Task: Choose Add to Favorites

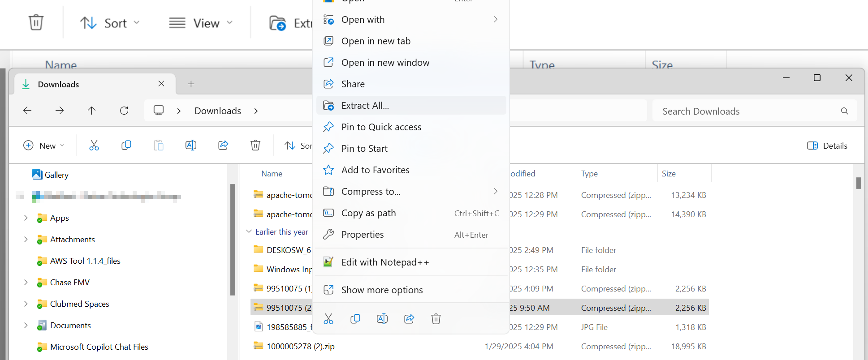Action: [411, 170]
